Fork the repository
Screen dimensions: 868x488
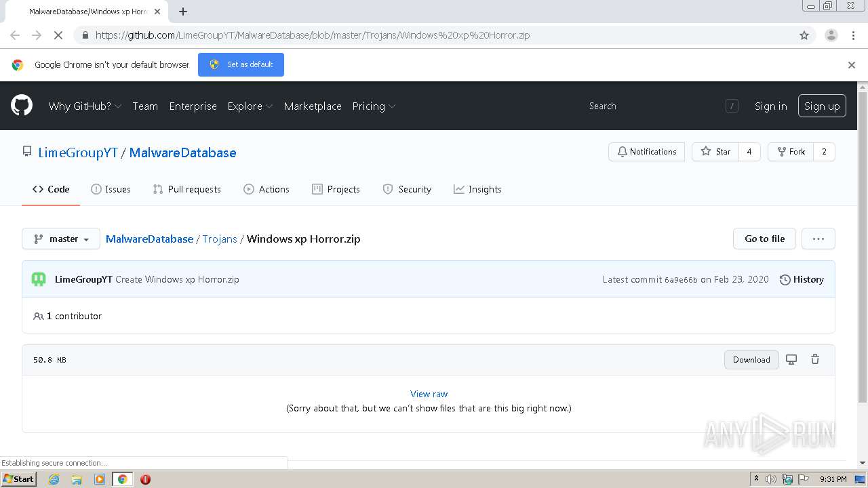791,152
